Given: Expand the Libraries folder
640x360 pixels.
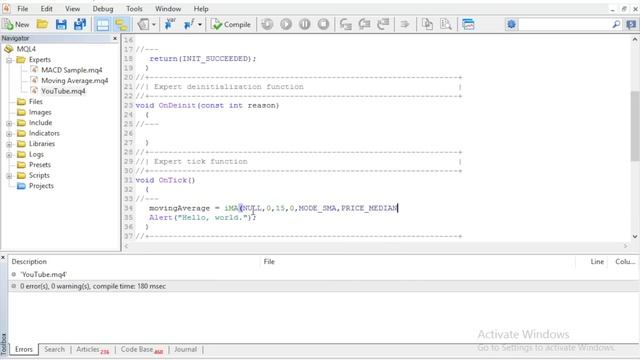Looking at the screenshot, I should click(x=9, y=144).
